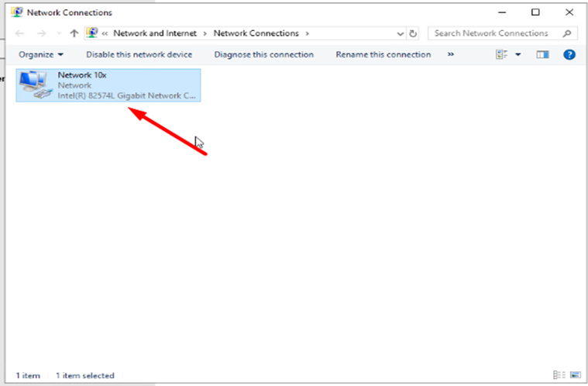The image size is (588, 386).
Task: Refresh the Network Connections address bar
Action: [413, 33]
